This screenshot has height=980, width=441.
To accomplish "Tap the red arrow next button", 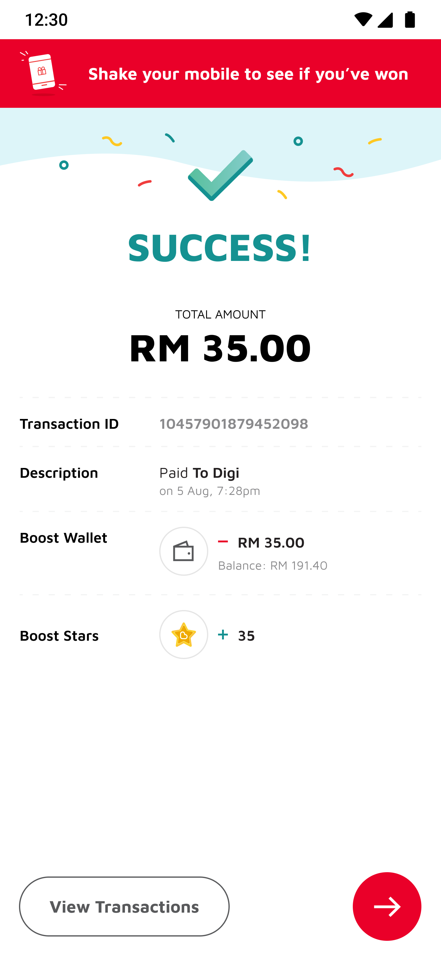I will [386, 906].
